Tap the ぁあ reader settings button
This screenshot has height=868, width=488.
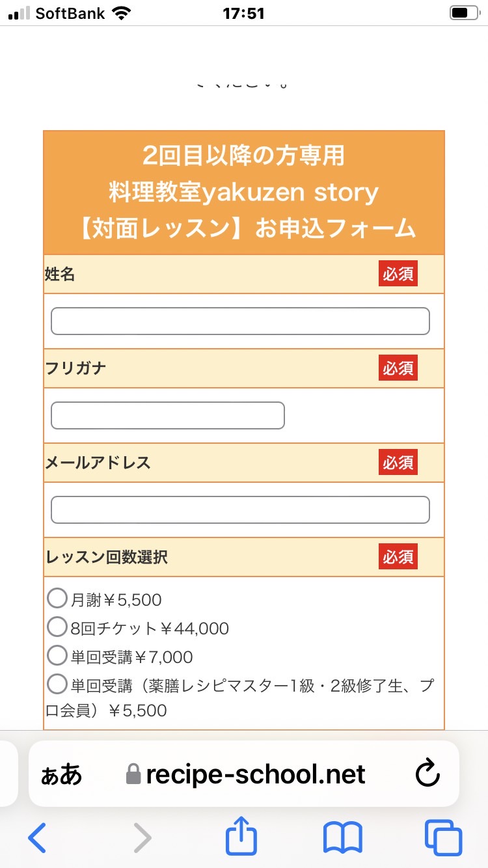(62, 775)
